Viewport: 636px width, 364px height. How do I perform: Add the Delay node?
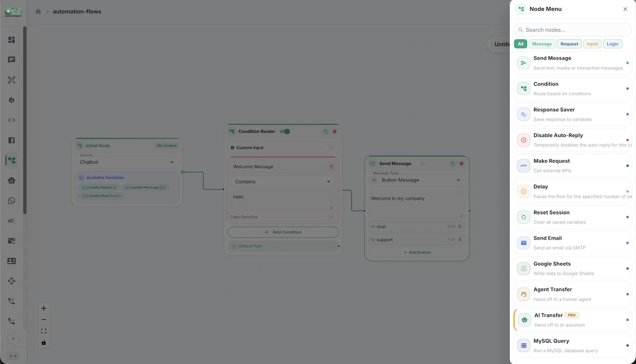pos(573,192)
